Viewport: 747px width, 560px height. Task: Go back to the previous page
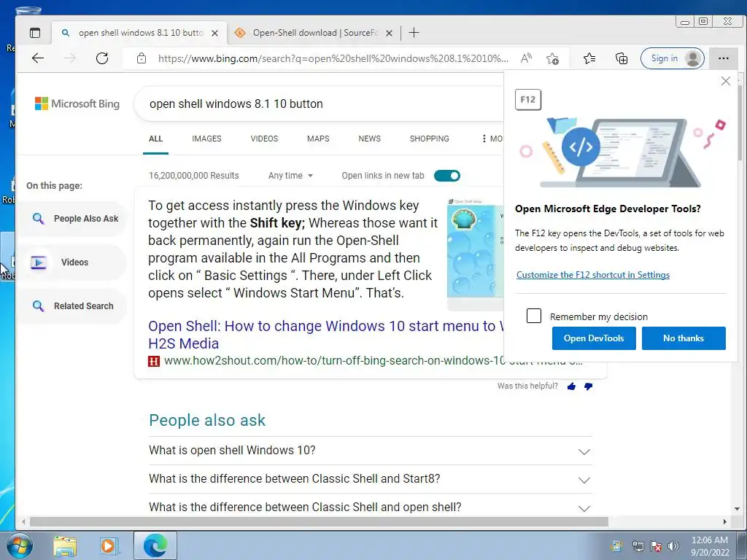pyautogui.click(x=38, y=58)
